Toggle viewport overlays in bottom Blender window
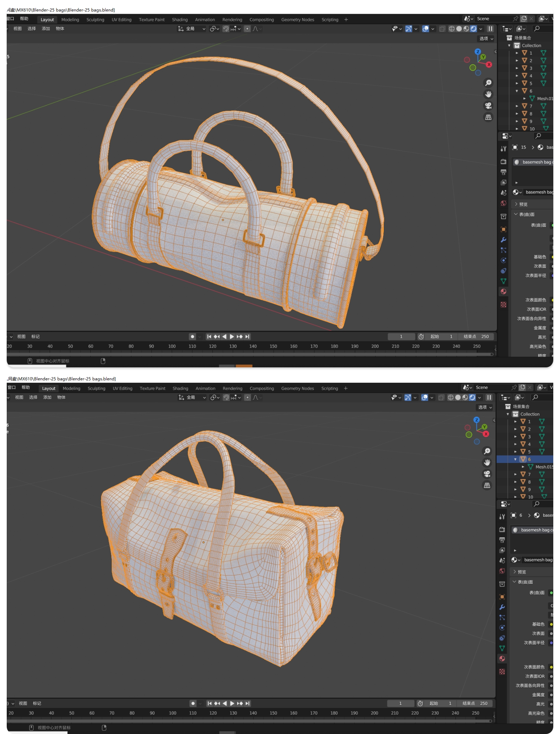This screenshot has height=734, width=560. [x=424, y=398]
